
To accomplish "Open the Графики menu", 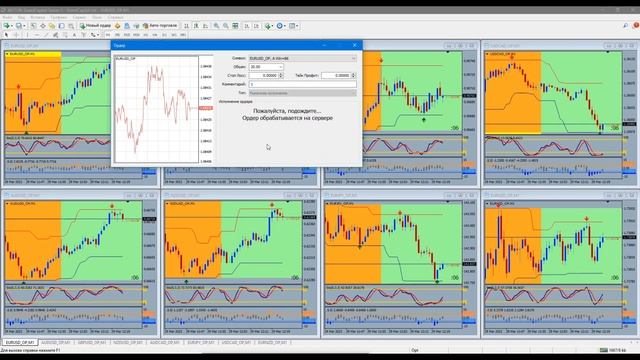I will (x=58, y=18).
